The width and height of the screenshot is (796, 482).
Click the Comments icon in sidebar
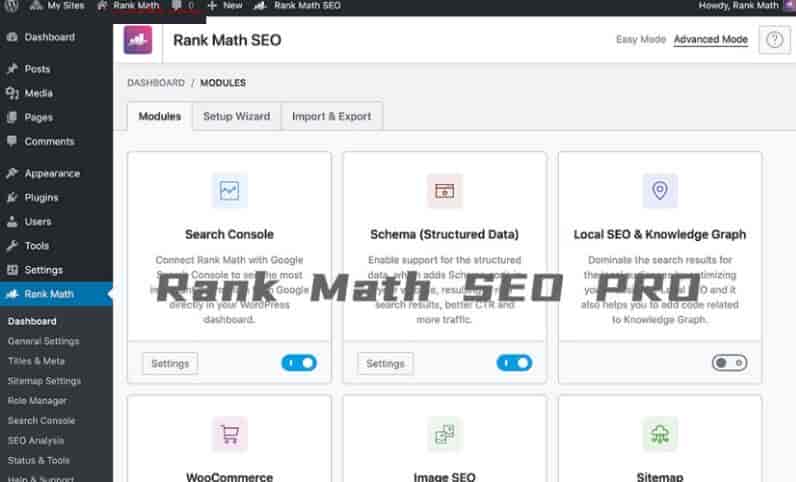point(12,141)
